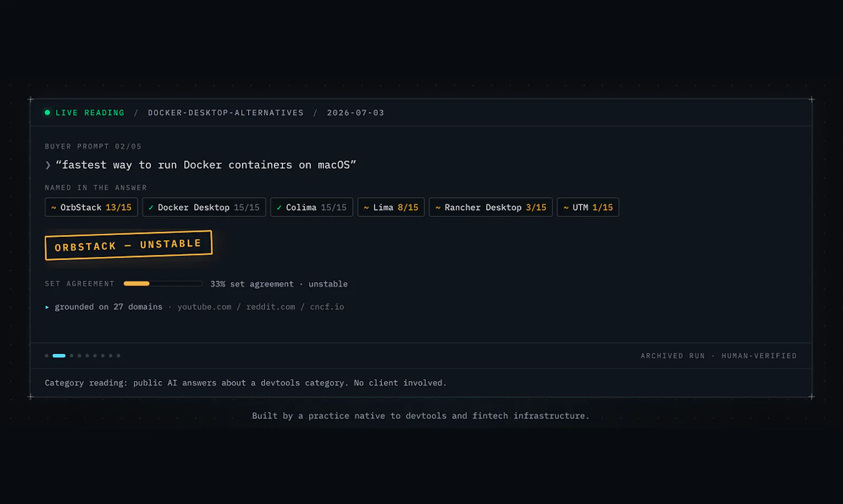Click the HUMAN-VERIFIED label
The width and height of the screenshot is (843, 504).
tap(759, 356)
